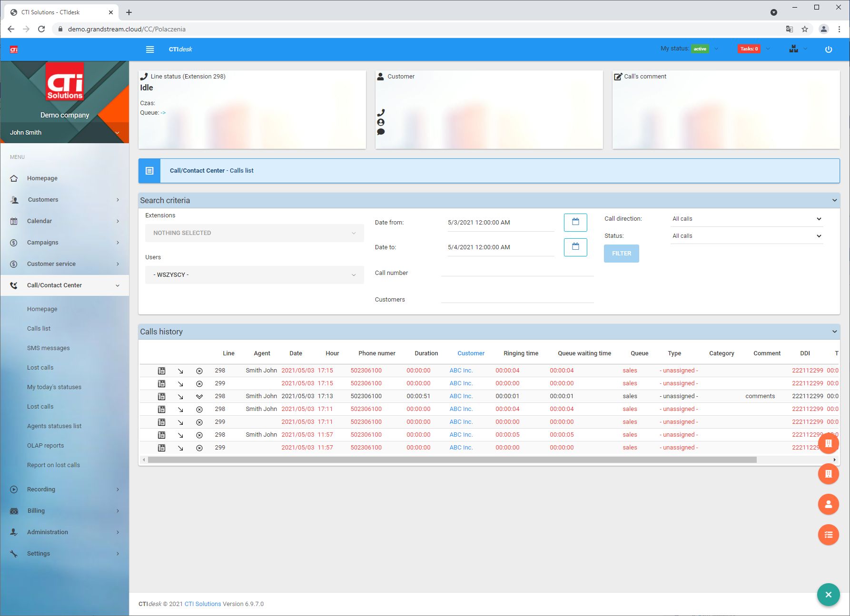
Task: Click bookmark star in browser address bar
Action: point(805,29)
